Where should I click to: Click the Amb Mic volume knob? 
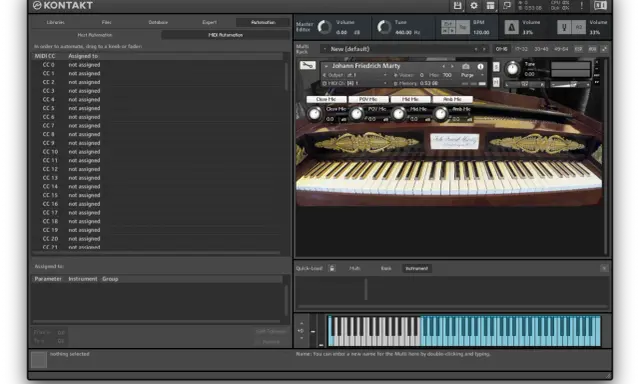click(440, 114)
